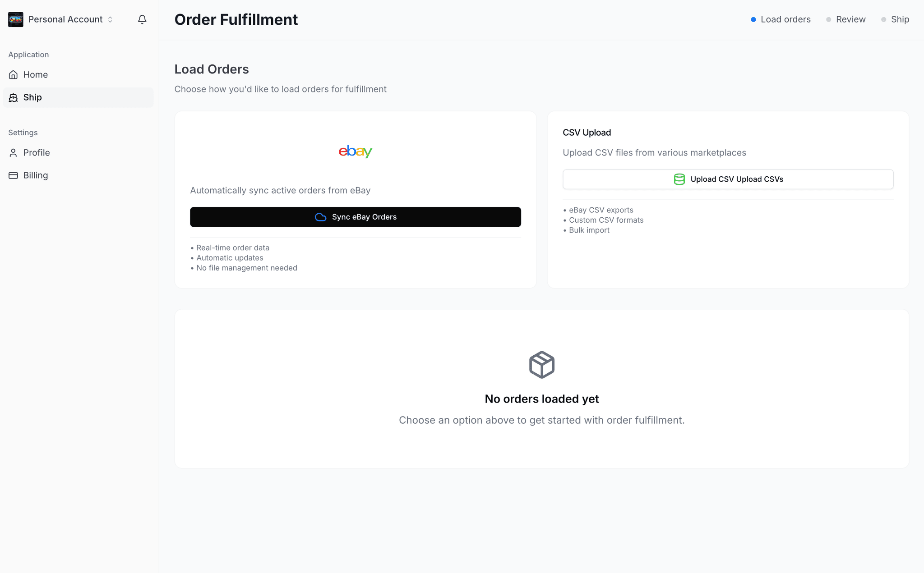The width and height of the screenshot is (924, 573).
Task: Expand the Personal Account switcher chevron
Action: pos(110,19)
